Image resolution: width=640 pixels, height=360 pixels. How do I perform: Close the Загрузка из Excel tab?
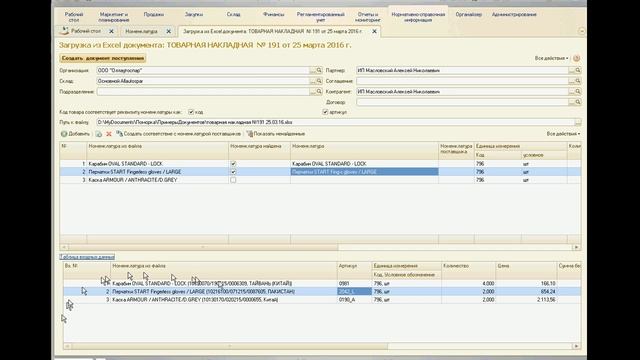pyautogui.click(x=374, y=31)
